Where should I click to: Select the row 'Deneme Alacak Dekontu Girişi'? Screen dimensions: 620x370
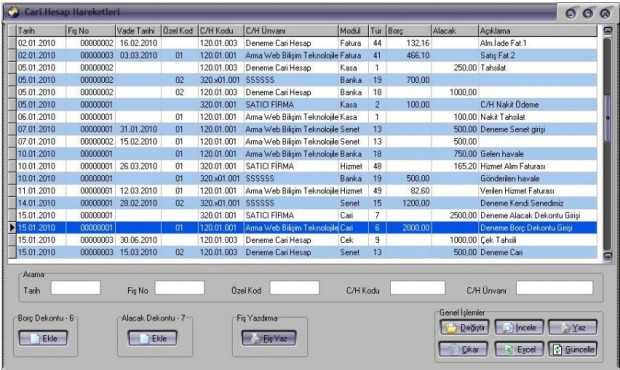pos(302,215)
